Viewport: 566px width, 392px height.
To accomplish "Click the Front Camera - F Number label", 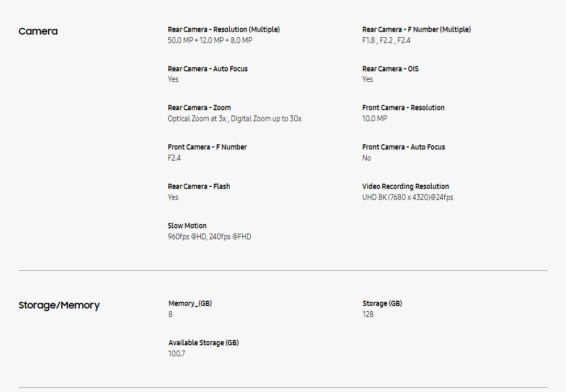I will (x=207, y=147).
